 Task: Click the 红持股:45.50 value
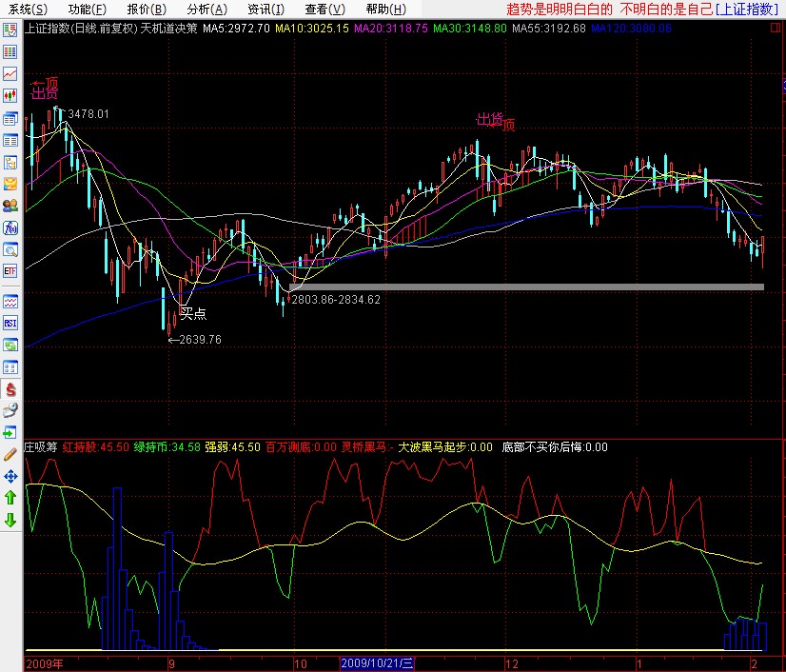pyautogui.click(x=96, y=446)
